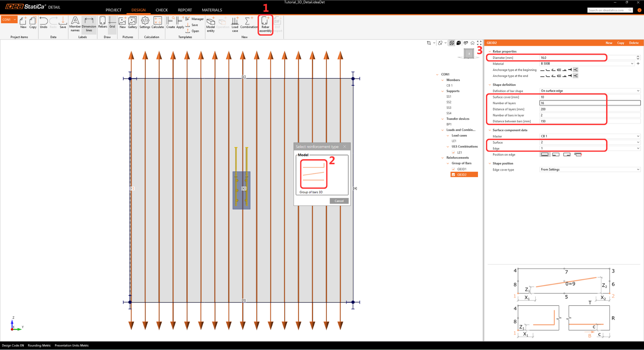Add new material with plus icon
Screen dimensions: 644x350
click(638, 63)
